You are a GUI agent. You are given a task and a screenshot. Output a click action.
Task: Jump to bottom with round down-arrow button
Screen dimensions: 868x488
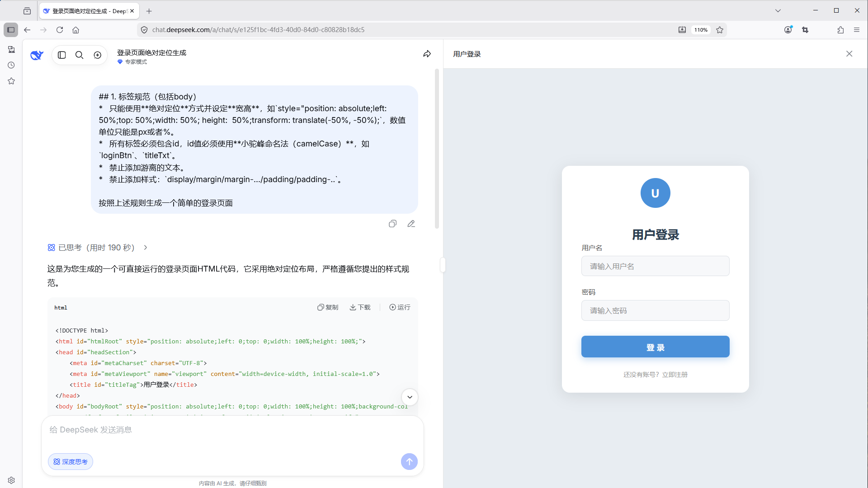[410, 397]
